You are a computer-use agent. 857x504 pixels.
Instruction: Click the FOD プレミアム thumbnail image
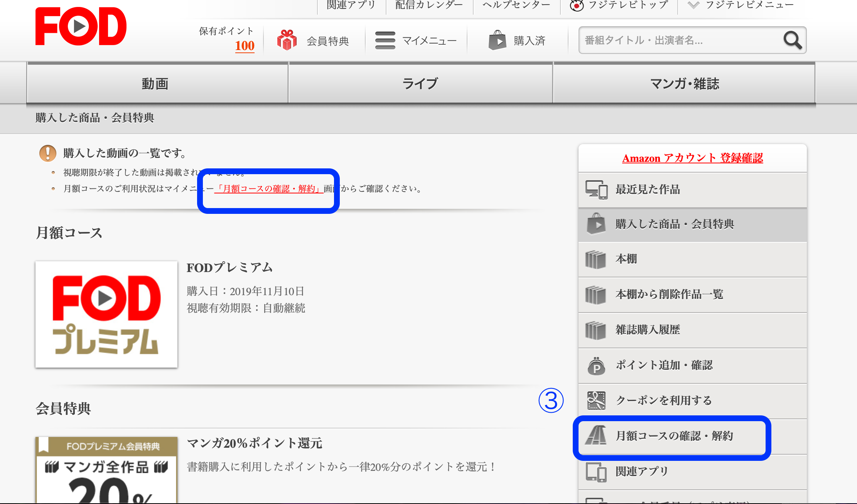pos(106,314)
